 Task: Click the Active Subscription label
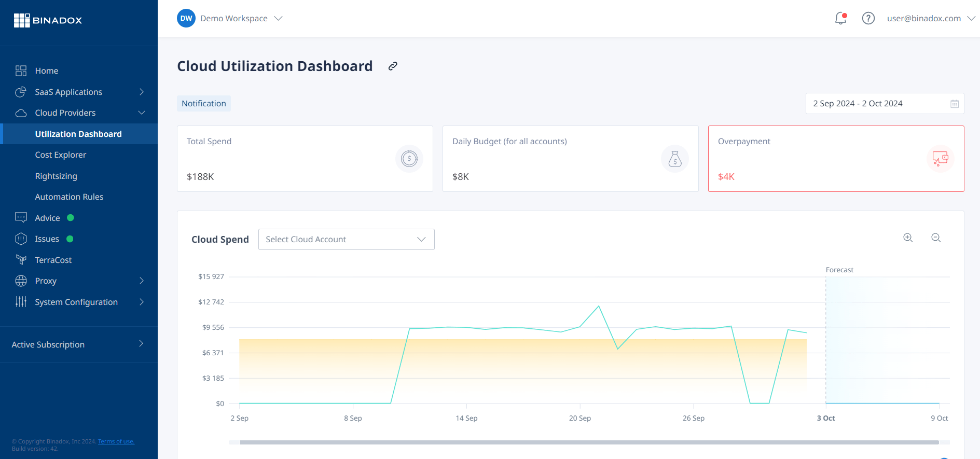(48, 344)
